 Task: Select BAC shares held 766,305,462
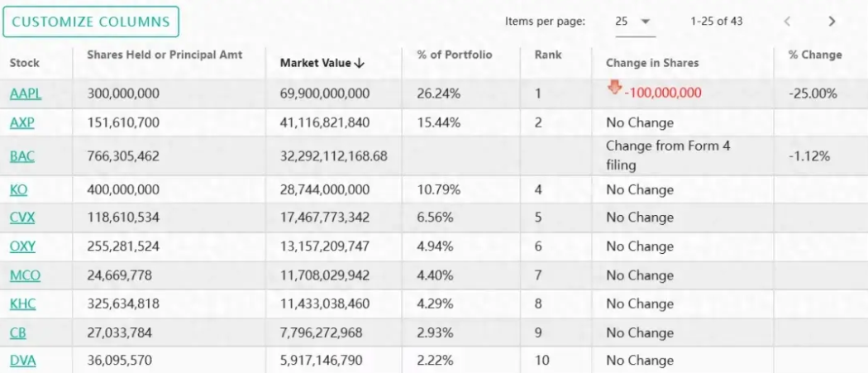123,156
